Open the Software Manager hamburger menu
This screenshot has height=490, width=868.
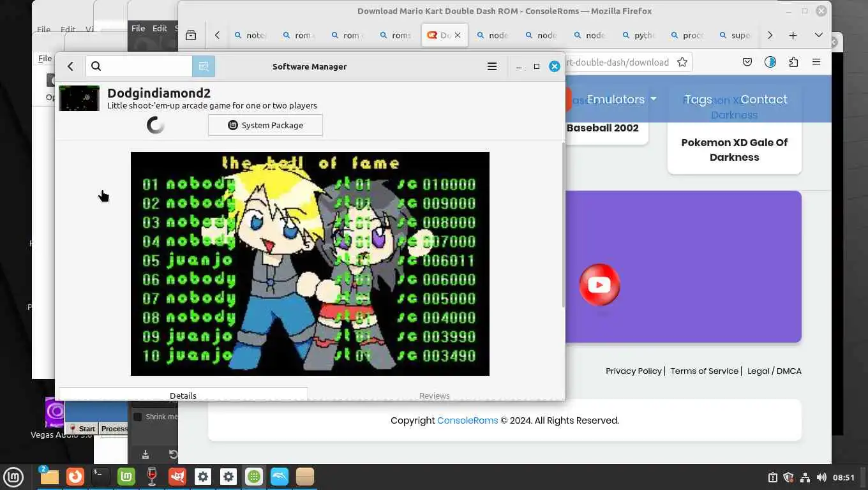point(492,66)
